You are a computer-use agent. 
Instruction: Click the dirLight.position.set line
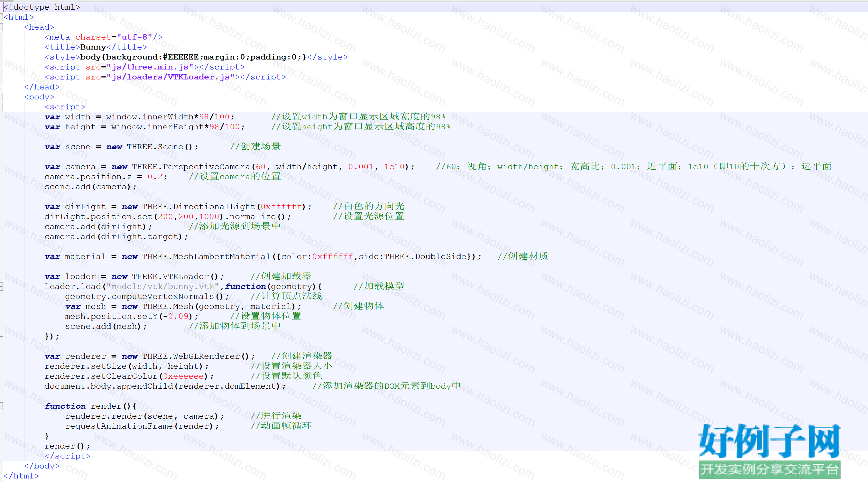point(168,217)
